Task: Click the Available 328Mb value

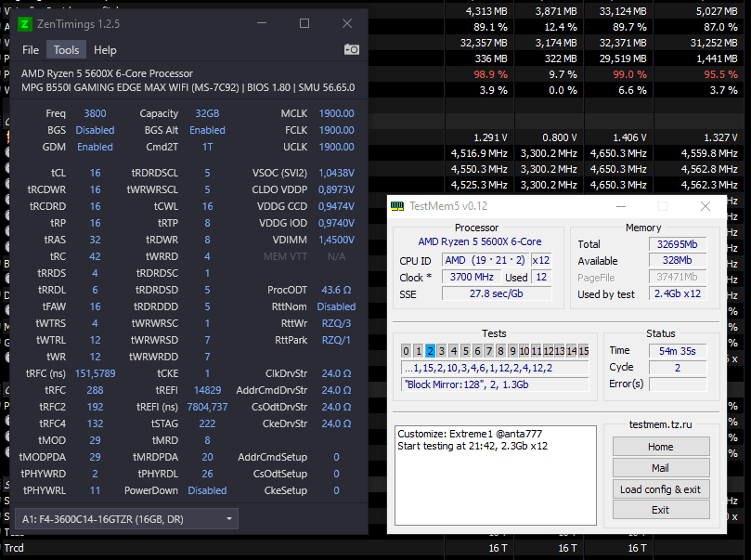Action: [678, 260]
